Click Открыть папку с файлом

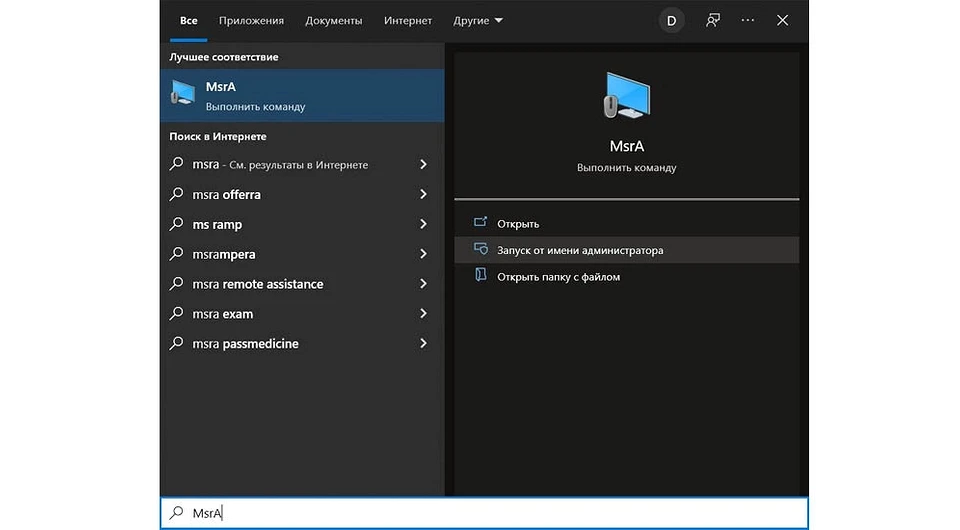558,276
